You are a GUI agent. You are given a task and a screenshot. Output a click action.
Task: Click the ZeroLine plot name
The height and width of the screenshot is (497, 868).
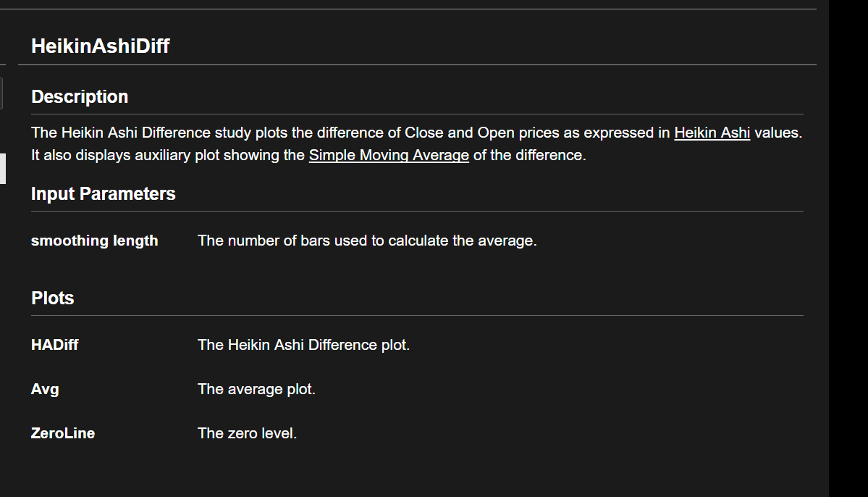point(63,433)
